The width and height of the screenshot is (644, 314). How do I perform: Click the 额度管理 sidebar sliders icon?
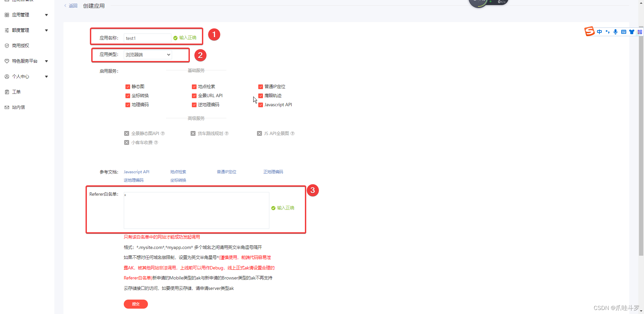pos(7,30)
